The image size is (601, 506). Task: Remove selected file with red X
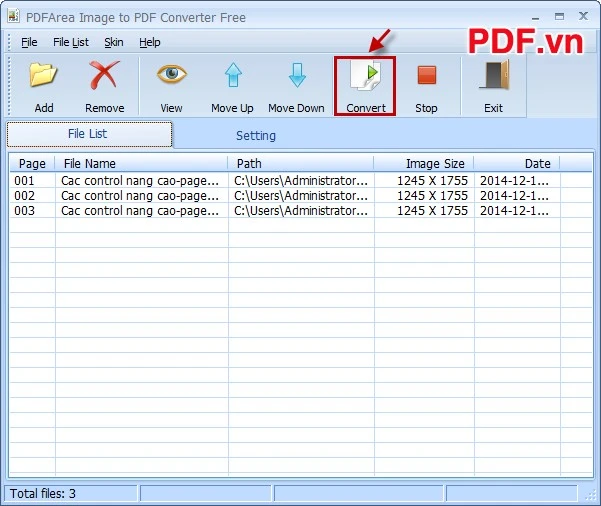(104, 75)
